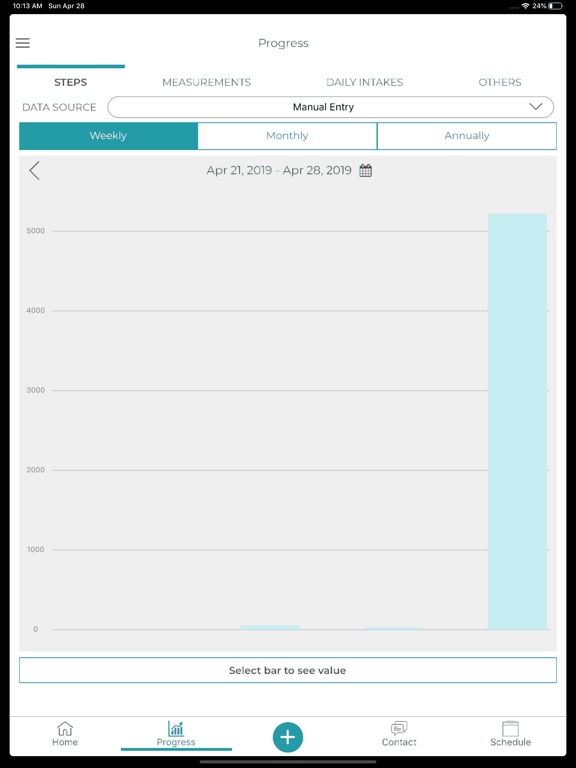Select the tallest steps bar in chart
Image resolution: width=576 pixels, height=768 pixels.
517,421
